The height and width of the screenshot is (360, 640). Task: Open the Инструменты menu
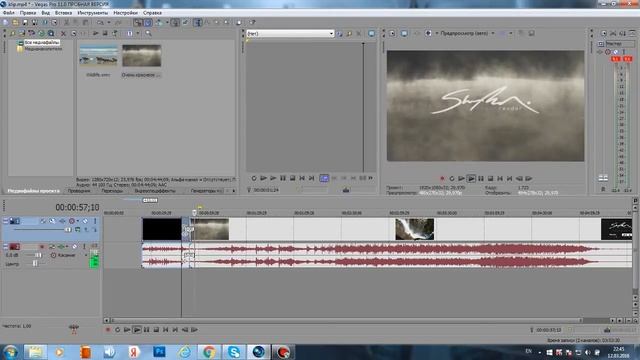[93, 13]
